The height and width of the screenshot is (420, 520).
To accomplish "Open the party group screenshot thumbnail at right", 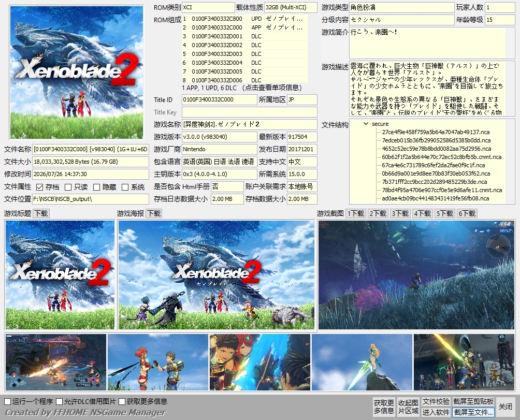I will (464, 362).
